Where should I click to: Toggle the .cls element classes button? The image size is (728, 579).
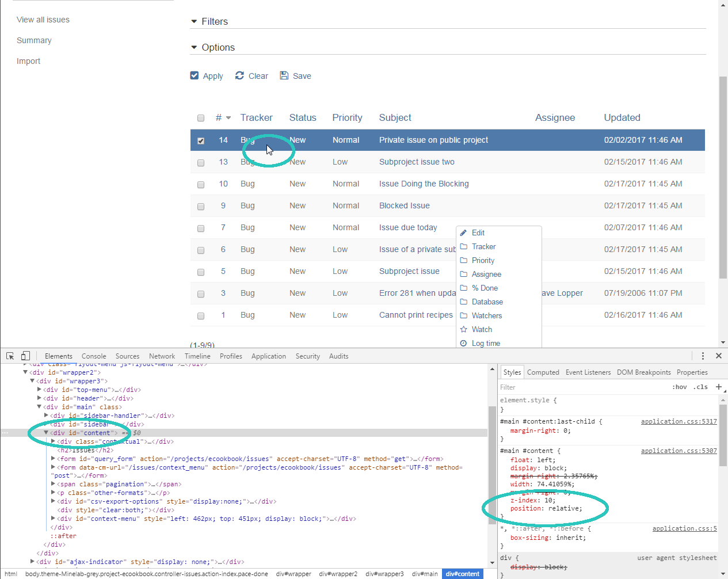700,387
